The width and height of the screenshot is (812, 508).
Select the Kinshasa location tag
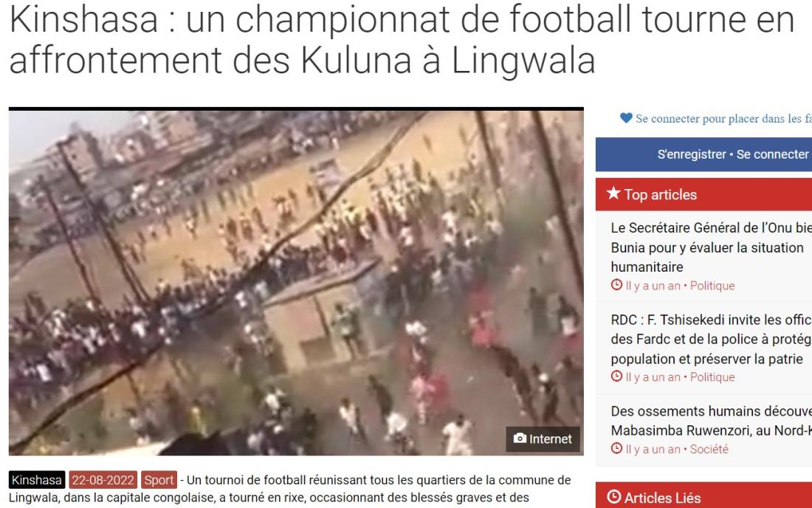click(x=37, y=480)
